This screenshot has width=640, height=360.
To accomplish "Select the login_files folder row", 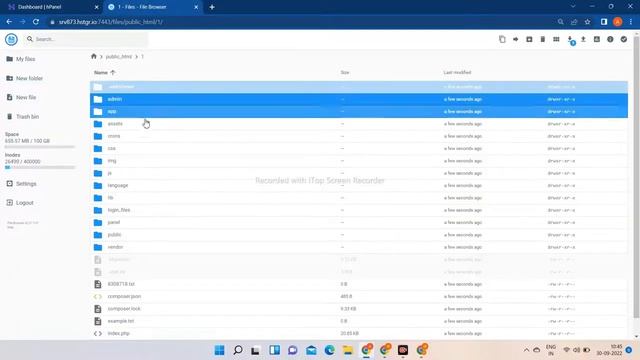I will click(359, 210).
